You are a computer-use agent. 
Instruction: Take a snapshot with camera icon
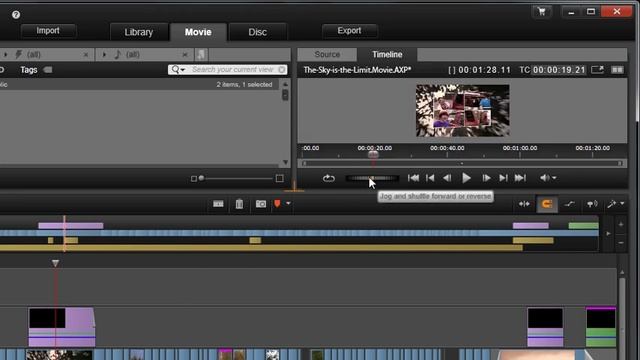pos(261,204)
